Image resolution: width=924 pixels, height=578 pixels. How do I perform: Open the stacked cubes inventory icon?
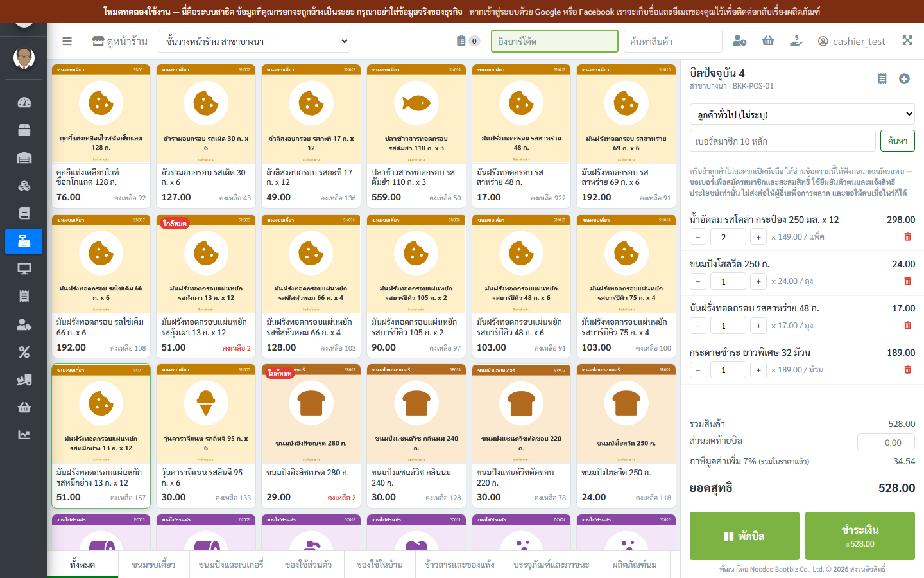pos(24,186)
